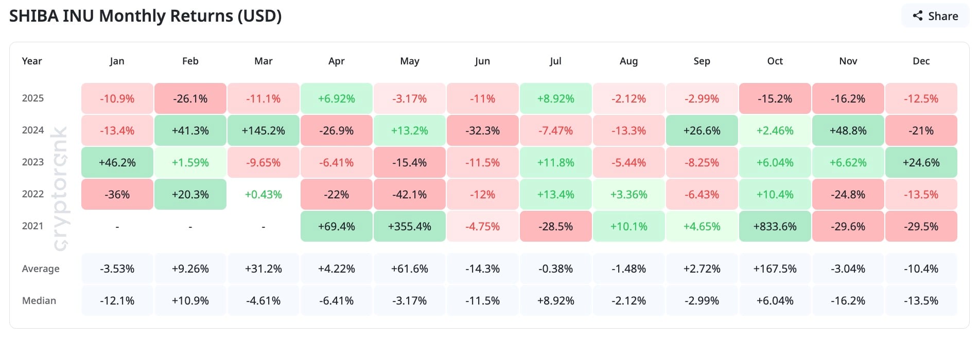This screenshot has height=337, width=980.
Task: Click the -26.1% February 2025 cell
Action: 190,98
